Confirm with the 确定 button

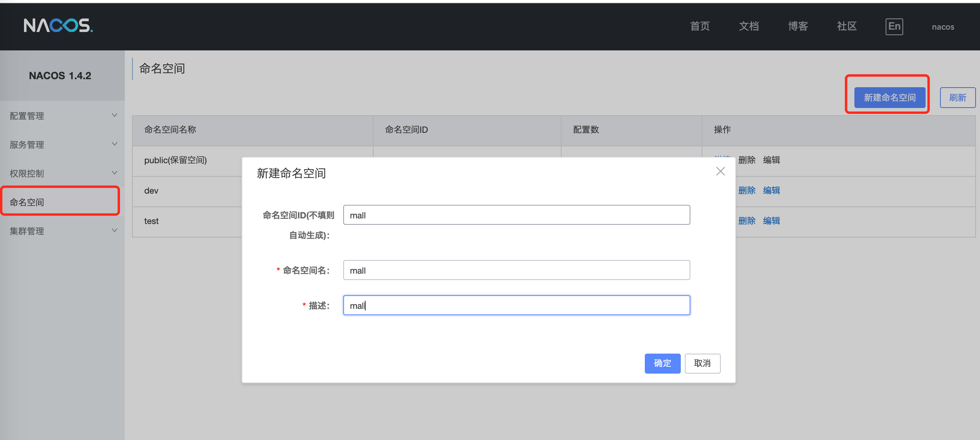coord(662,363)
